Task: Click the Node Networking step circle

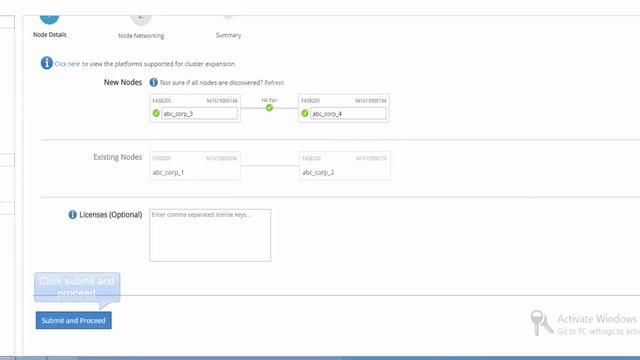Action: 141,19
